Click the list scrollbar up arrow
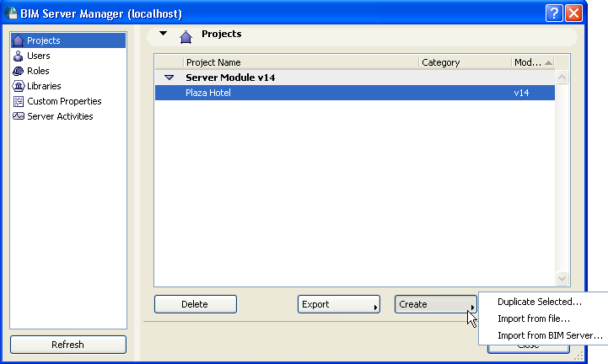 [x=562, y=78]
